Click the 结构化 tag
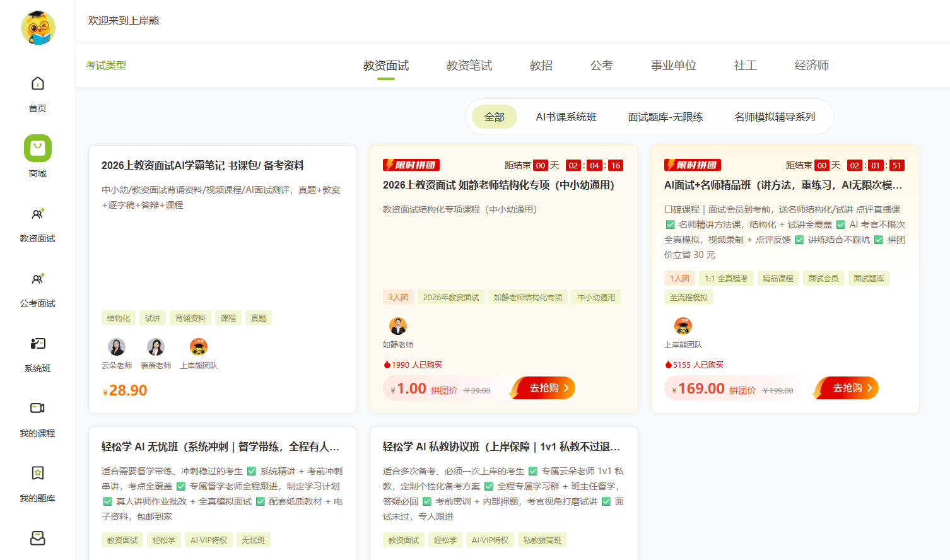 (119, 318)
